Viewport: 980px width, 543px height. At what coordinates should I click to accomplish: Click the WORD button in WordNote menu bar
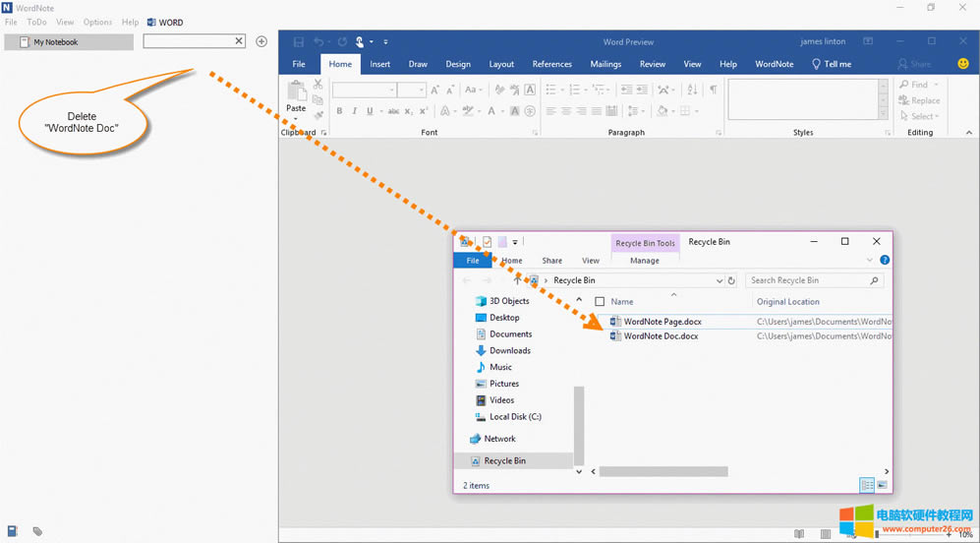[165, 22]
